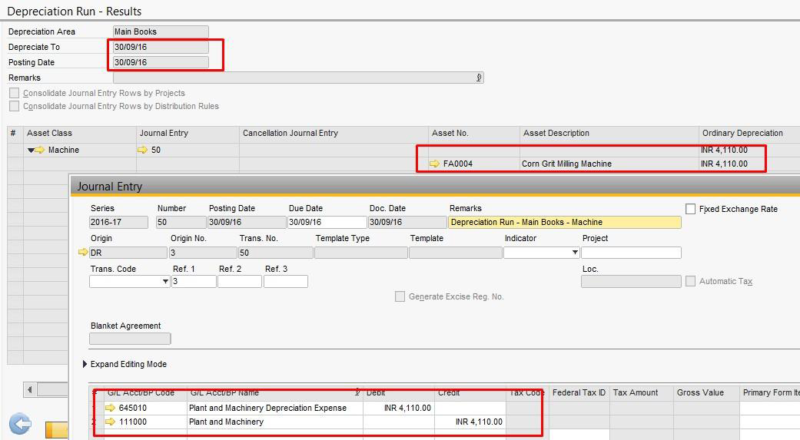Click the horizontal scrollbar left arrow
Screen dimensions: 800x440
click(x=29, y=389)
